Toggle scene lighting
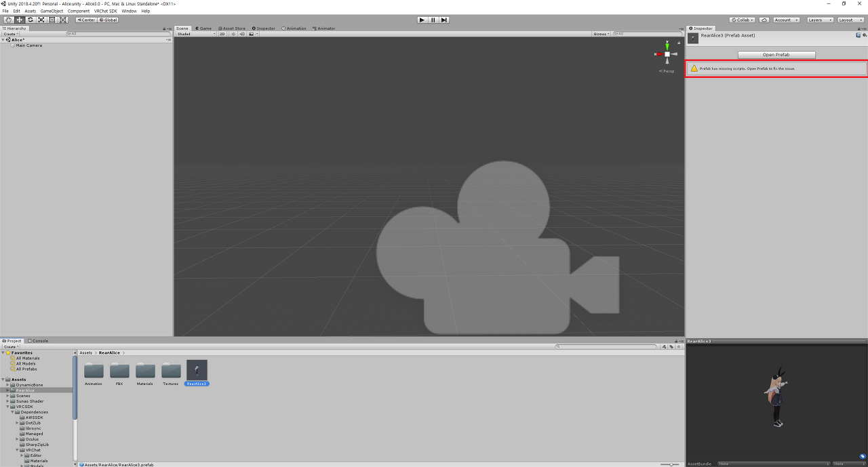The image size is (868, 467). [x=233, y=33]
